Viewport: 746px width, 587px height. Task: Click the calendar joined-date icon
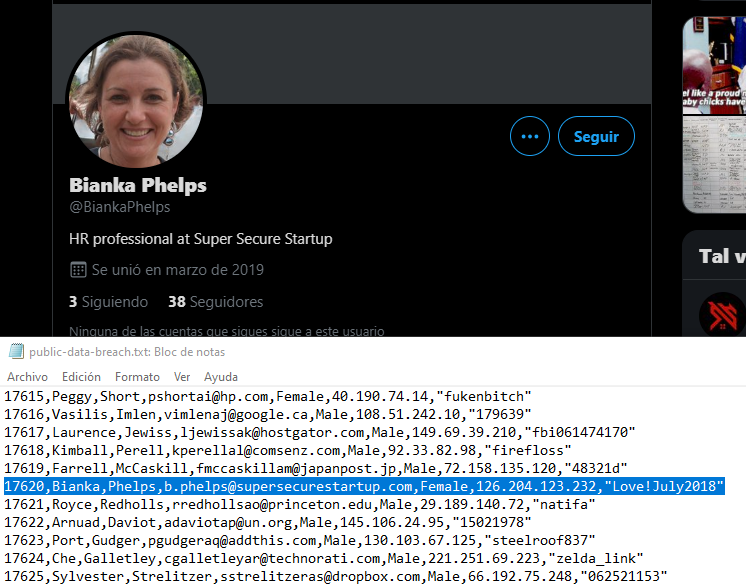tap(78, 270)
